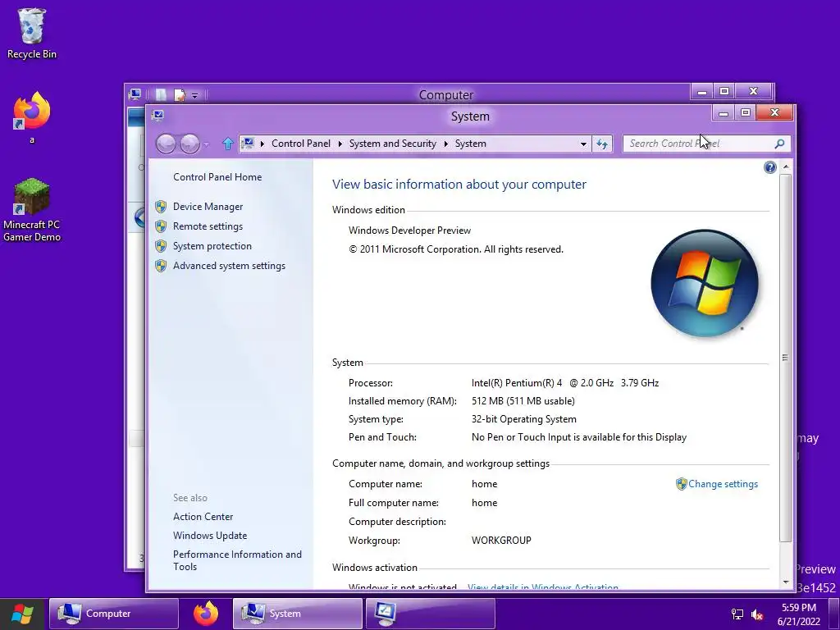The image size is (840, 630).
Task: Open Advanced system settings
Action: 230,266
